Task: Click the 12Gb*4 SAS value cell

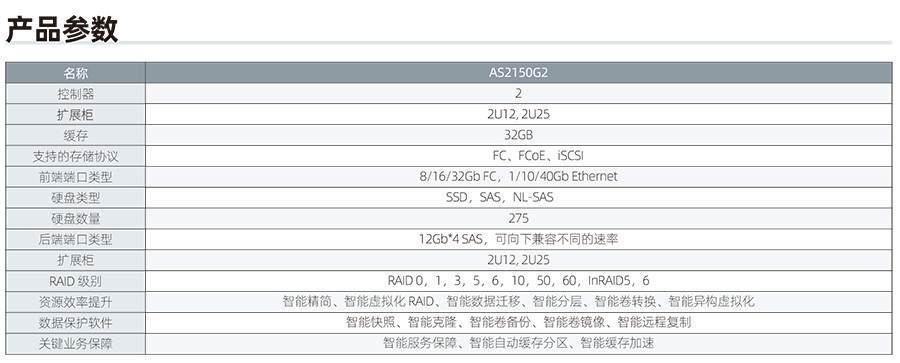Action: [x=518, y=239]
